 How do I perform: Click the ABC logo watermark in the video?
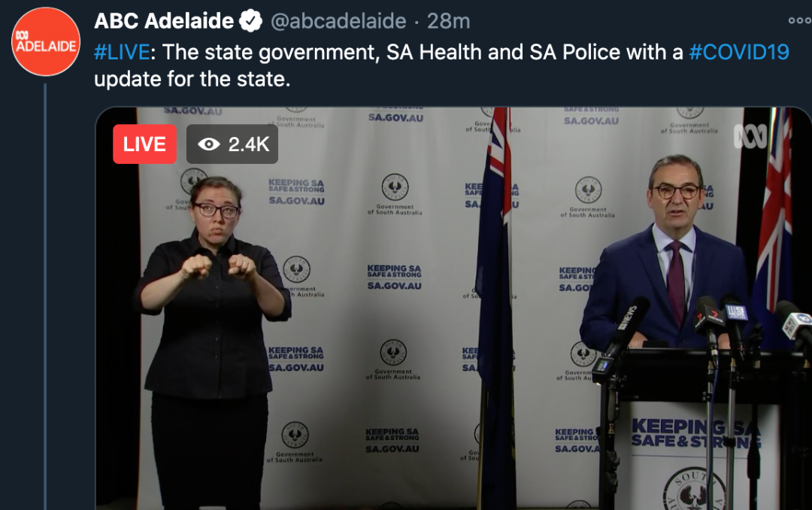pos(750,136)
